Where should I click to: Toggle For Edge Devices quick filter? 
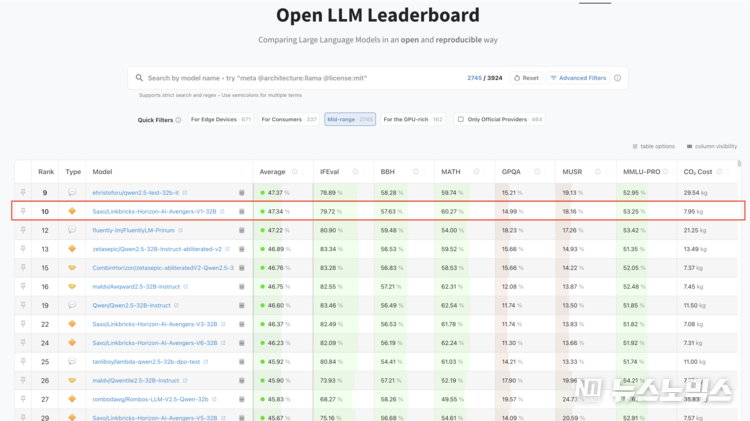221,120
